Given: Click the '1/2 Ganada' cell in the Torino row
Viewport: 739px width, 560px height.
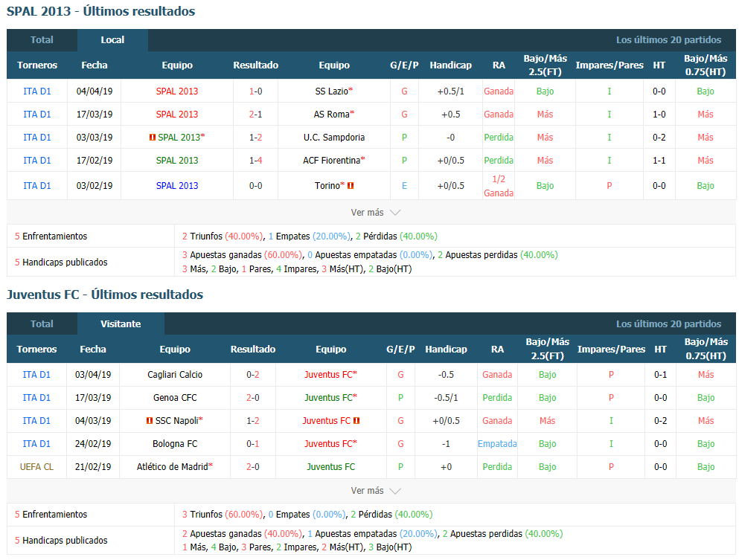Looking at the screenshot, I should [x=499, y=186].
